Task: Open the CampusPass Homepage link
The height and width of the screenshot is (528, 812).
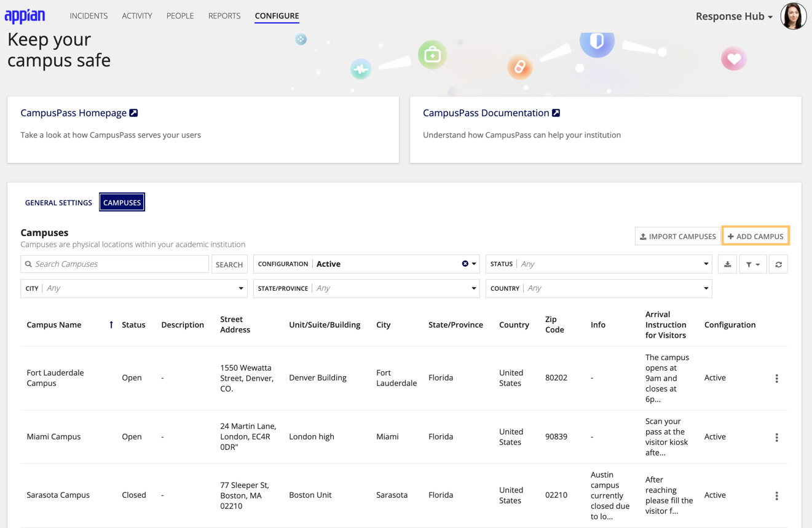Action: click(x=73, y=113)
